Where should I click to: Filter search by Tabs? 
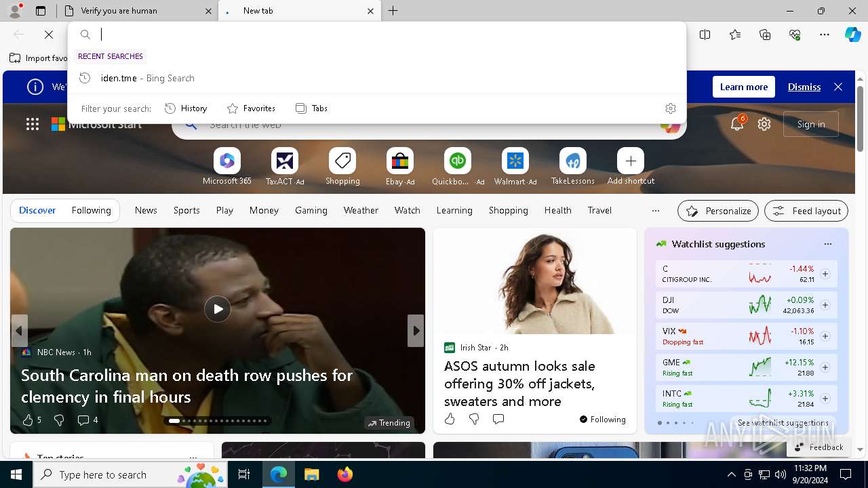pos(311,108)
